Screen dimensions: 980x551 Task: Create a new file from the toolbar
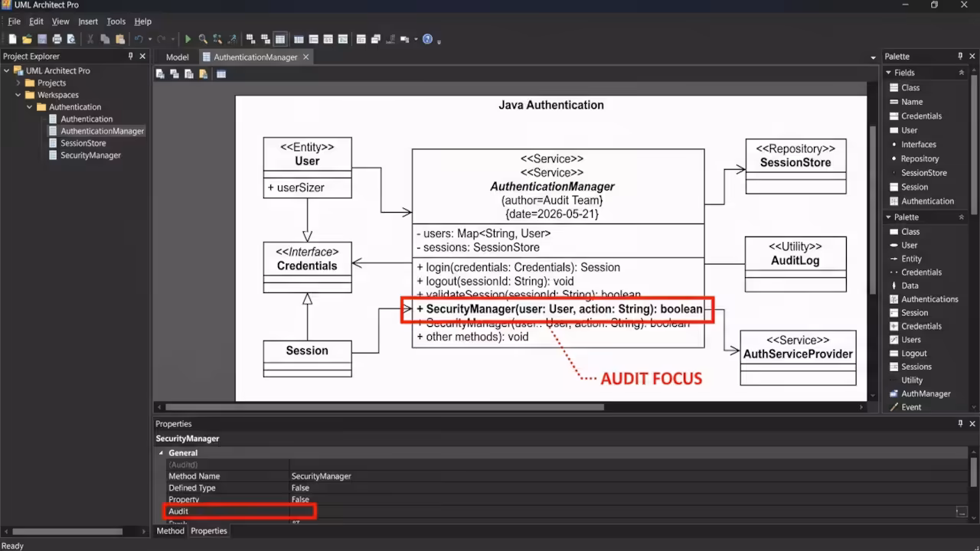click(13, 39)
